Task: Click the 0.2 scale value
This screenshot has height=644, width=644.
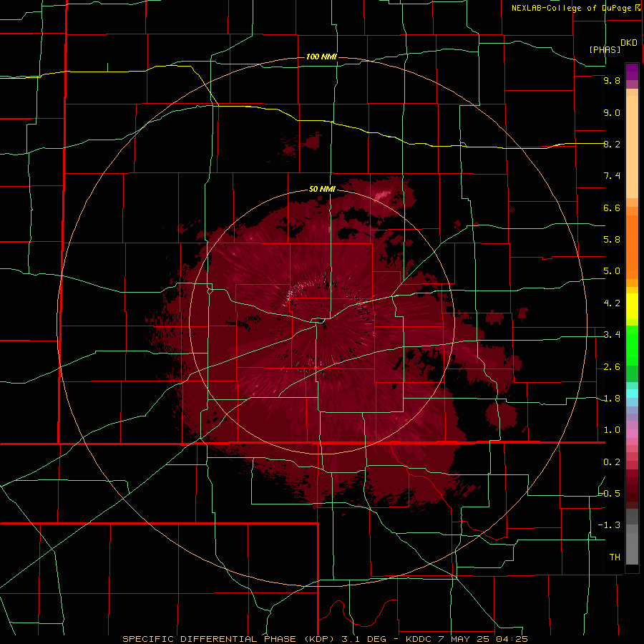Action: coord(612,462)
